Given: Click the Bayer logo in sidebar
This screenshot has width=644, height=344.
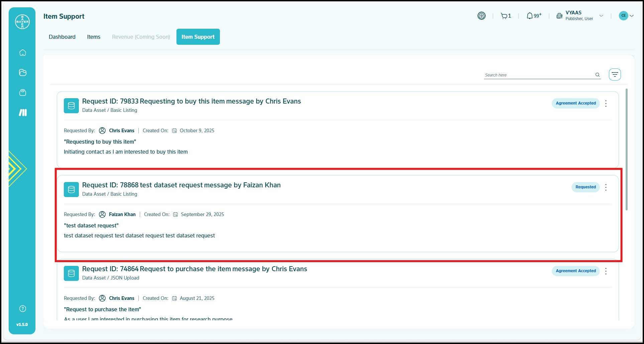Looking at the screenshot, I should pos(22,22).
